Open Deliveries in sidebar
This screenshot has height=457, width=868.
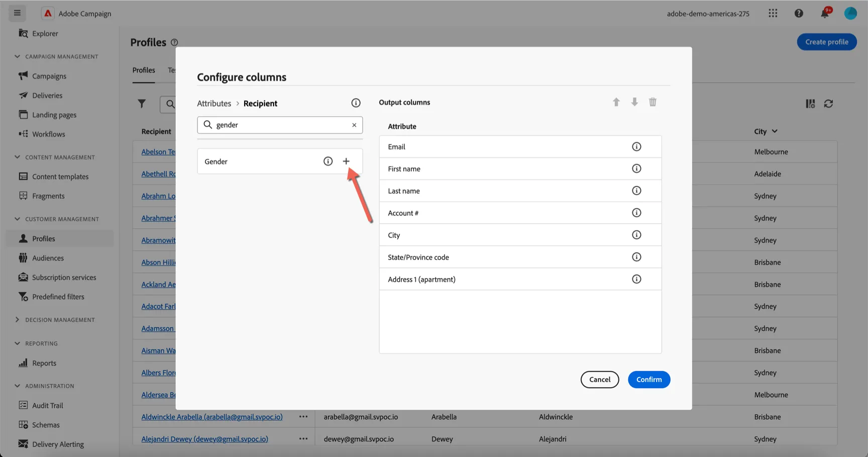(47, 96)
